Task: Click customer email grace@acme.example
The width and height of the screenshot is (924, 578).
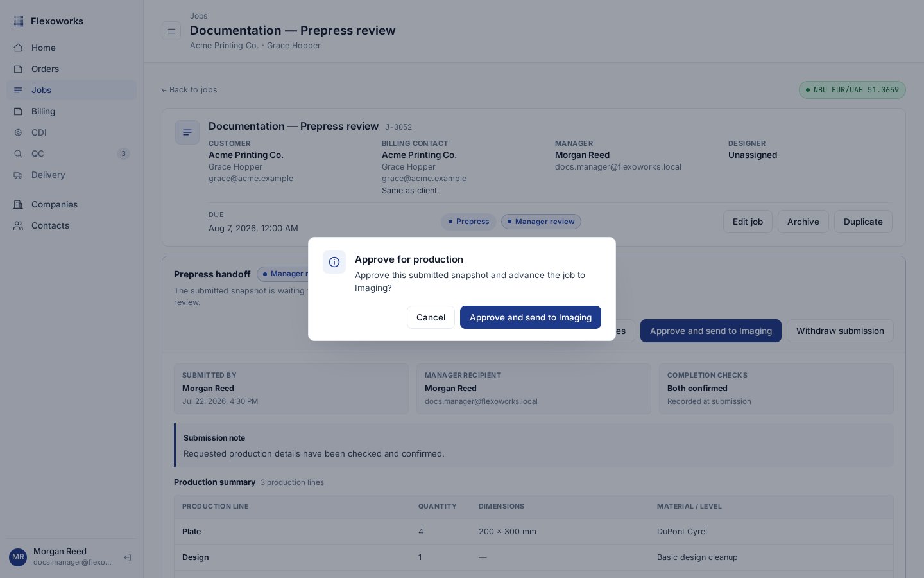Action: 251,179
